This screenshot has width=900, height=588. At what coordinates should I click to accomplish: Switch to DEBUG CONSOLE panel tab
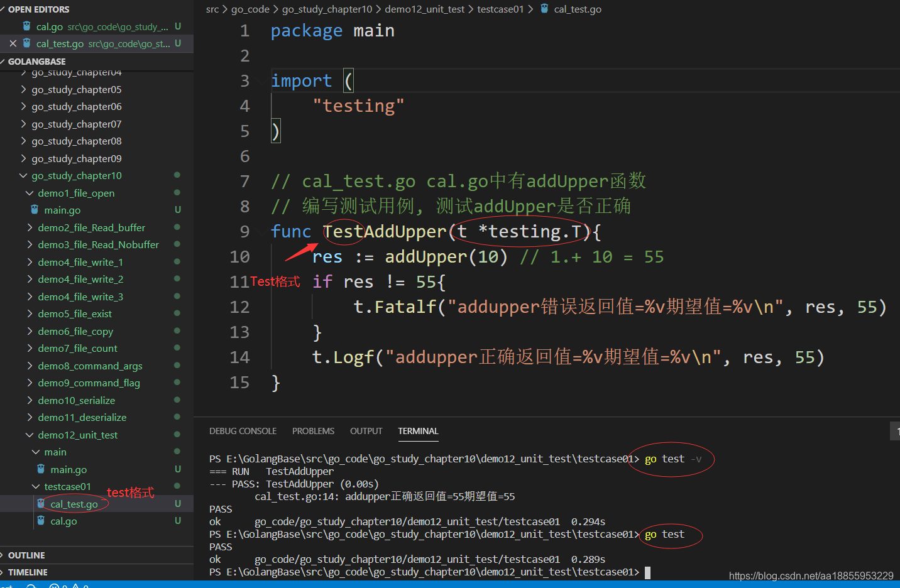[x=243, y=431]
